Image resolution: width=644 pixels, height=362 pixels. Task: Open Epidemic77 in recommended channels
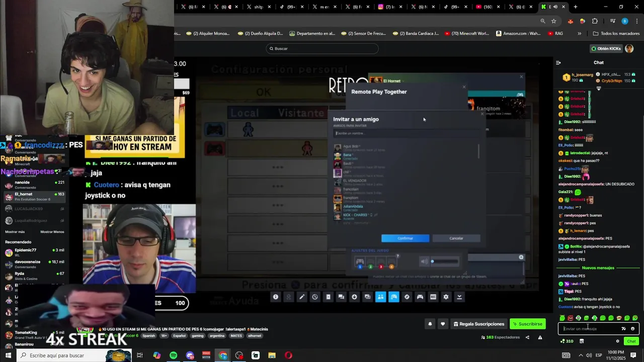[34, 252]
